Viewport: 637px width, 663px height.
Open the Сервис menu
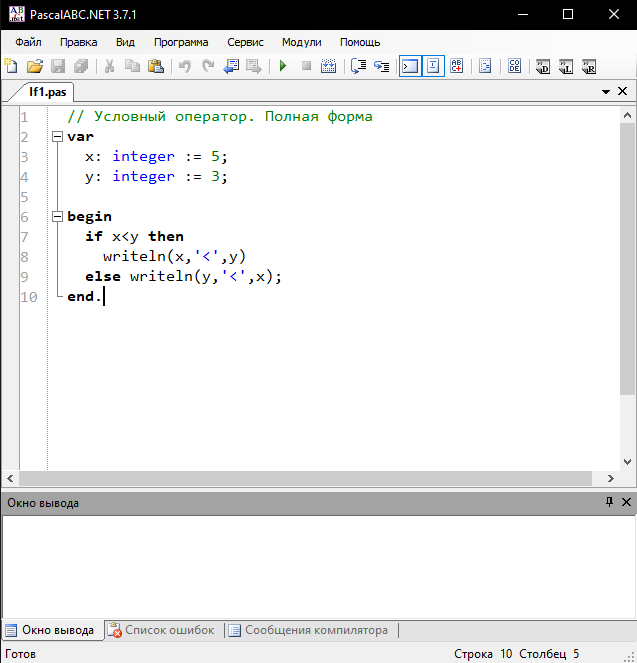[245, 42]
